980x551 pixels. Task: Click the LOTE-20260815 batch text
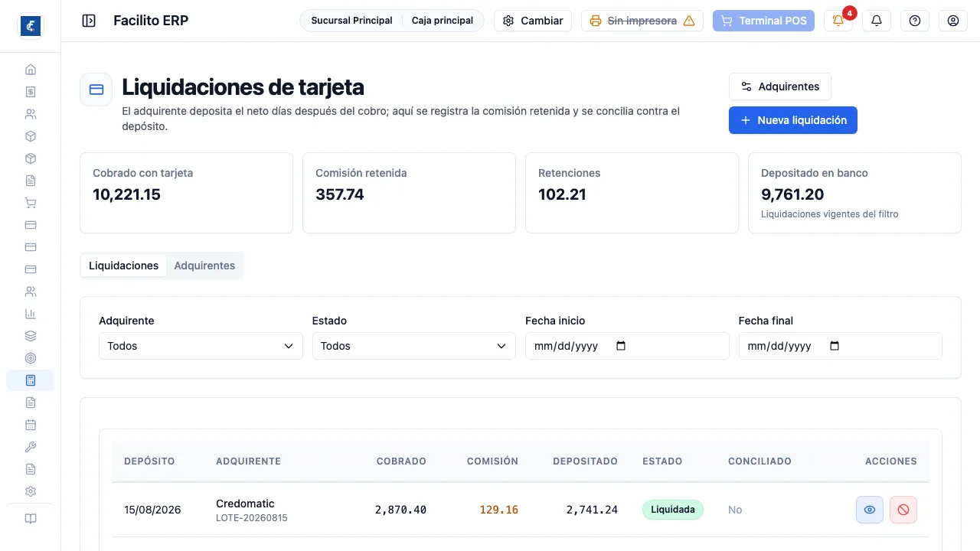tap(252, 518)
